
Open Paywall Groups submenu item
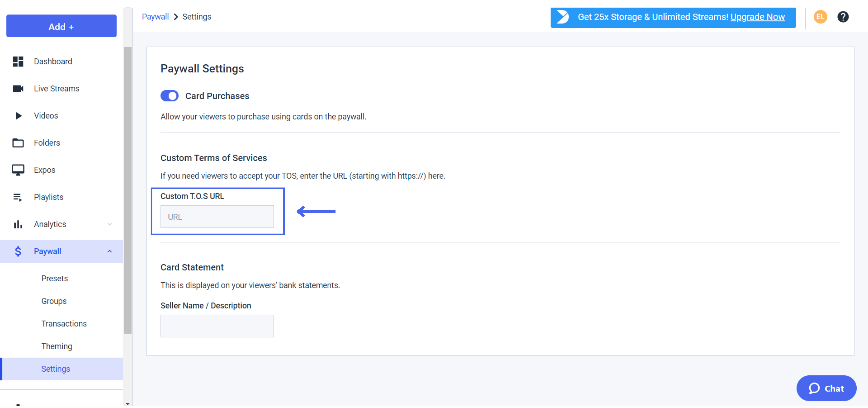54,301
